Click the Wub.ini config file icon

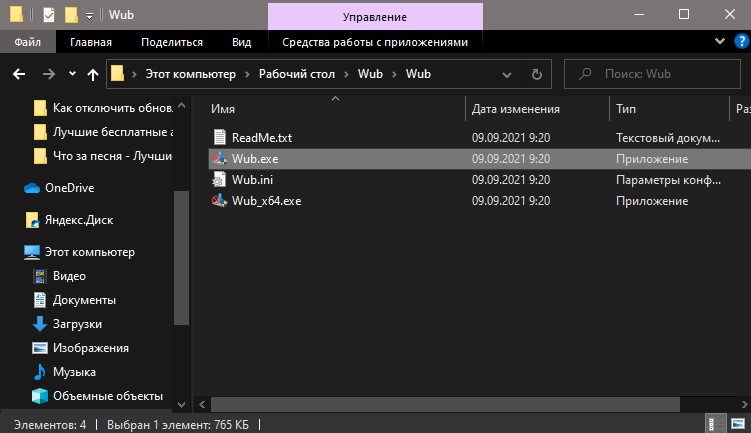click(x=219, y=180)
